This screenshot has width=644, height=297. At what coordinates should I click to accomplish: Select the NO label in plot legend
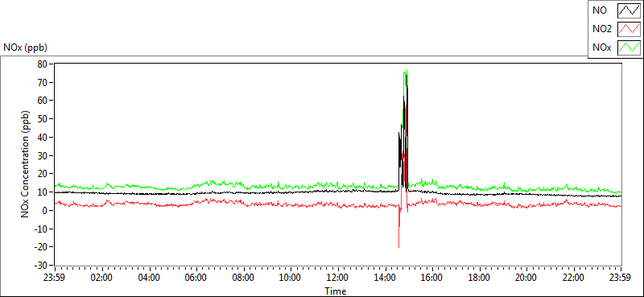(x=600, y=11)
